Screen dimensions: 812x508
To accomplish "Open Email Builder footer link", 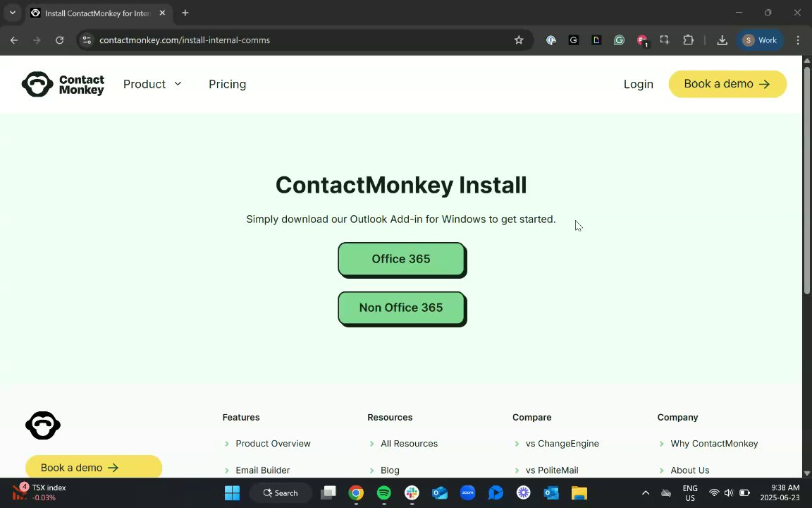I will (x=262, y=470).
